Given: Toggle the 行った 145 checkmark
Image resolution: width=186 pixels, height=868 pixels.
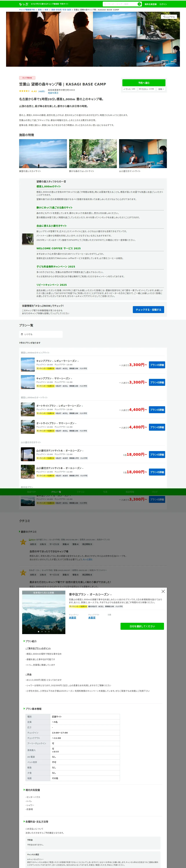Looking at the screenshot, I should (x=130, y=89).
